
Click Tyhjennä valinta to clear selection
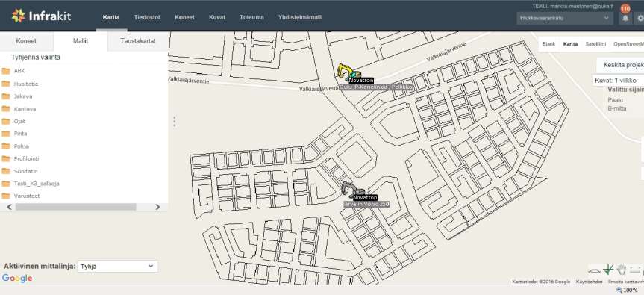(x=36, y=58)
